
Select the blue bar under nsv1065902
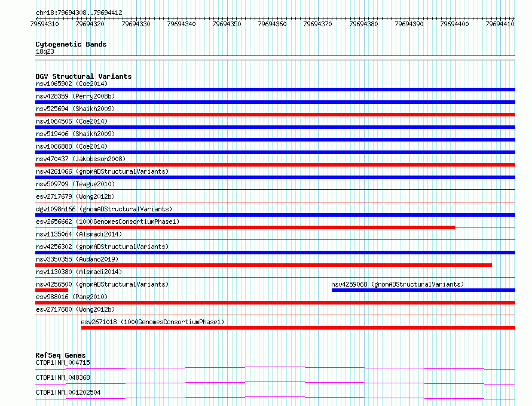point(275,90)
